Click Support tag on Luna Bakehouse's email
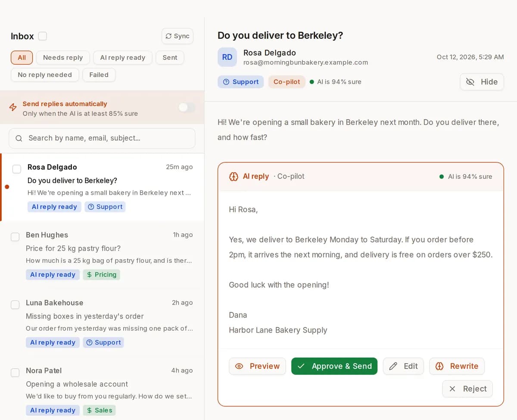 [103, 342]
